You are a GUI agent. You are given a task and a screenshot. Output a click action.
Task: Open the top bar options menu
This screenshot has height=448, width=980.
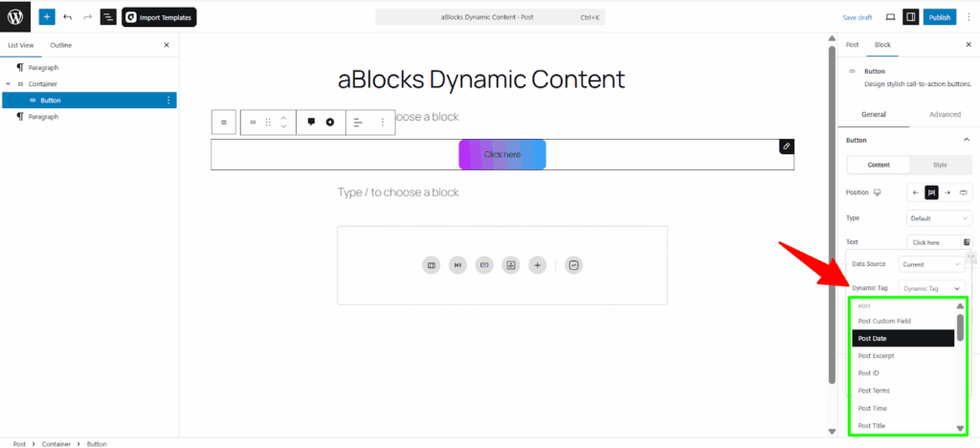969,17
